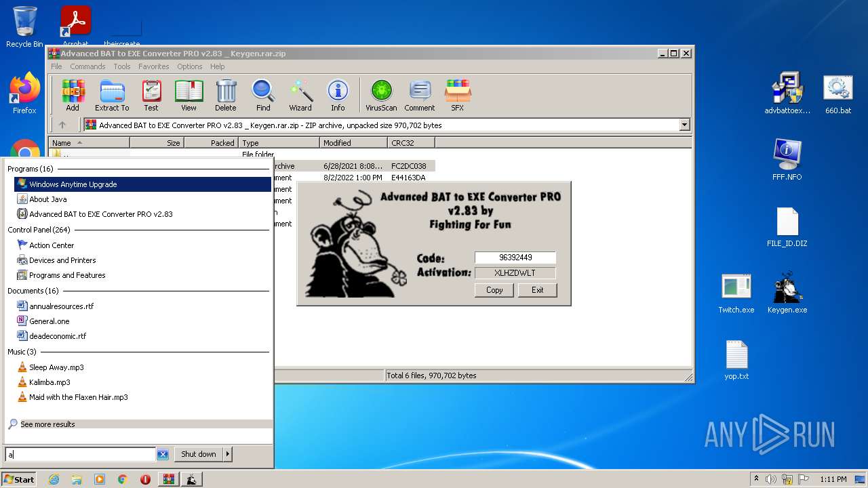Click the Activation field XLHZDWLT

[515, 273]
